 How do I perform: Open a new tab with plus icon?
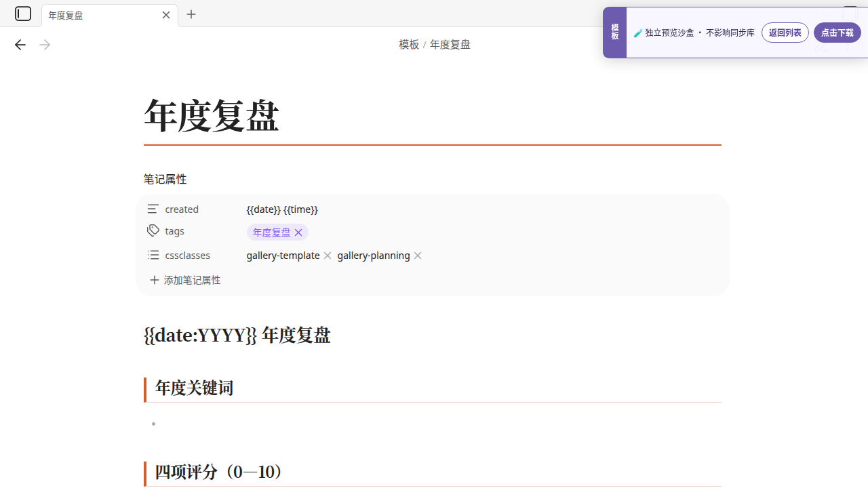191,14
